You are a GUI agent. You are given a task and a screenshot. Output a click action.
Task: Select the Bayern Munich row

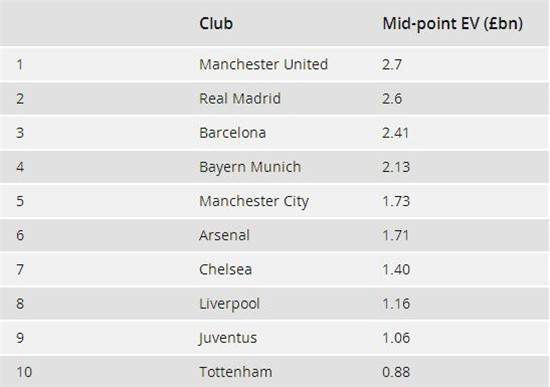coord(274,167)
